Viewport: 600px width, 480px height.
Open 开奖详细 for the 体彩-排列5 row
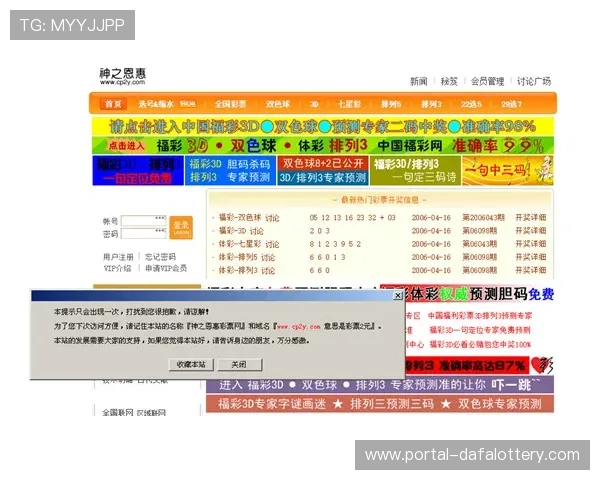coord(531,257)
